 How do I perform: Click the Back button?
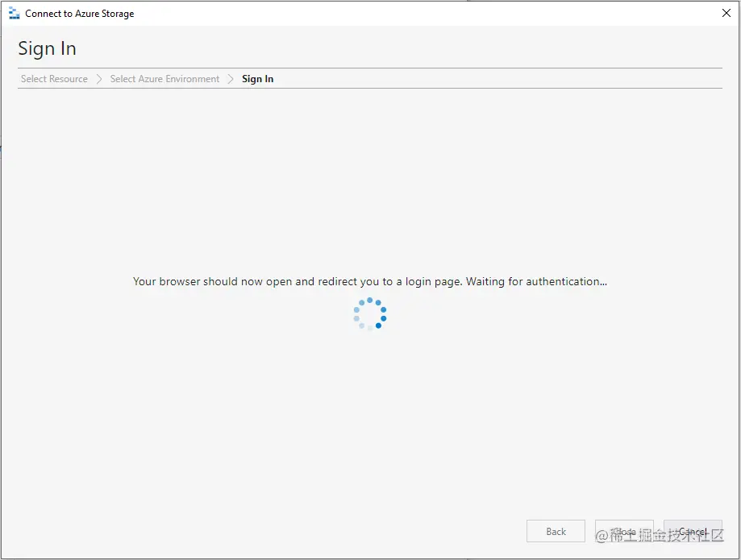coord(556,531)
